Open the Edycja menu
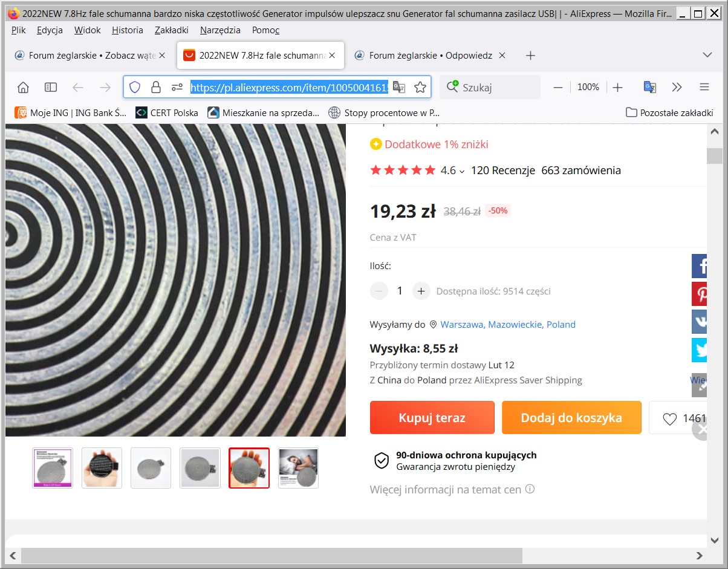Viewport: 728px width, 569px height. pyautogui.click(x=50, y=30)
